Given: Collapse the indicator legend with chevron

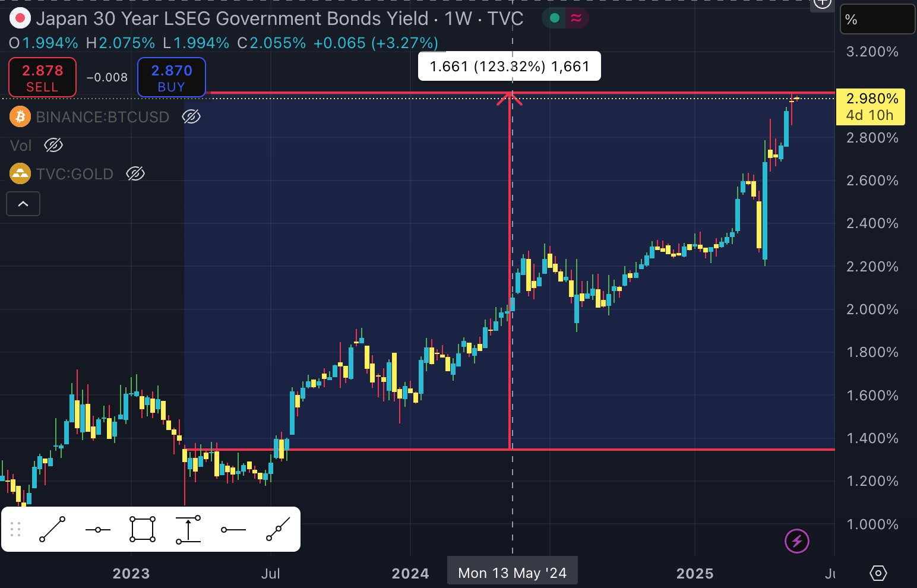Looking at the screenshot, I should point(23,204).
